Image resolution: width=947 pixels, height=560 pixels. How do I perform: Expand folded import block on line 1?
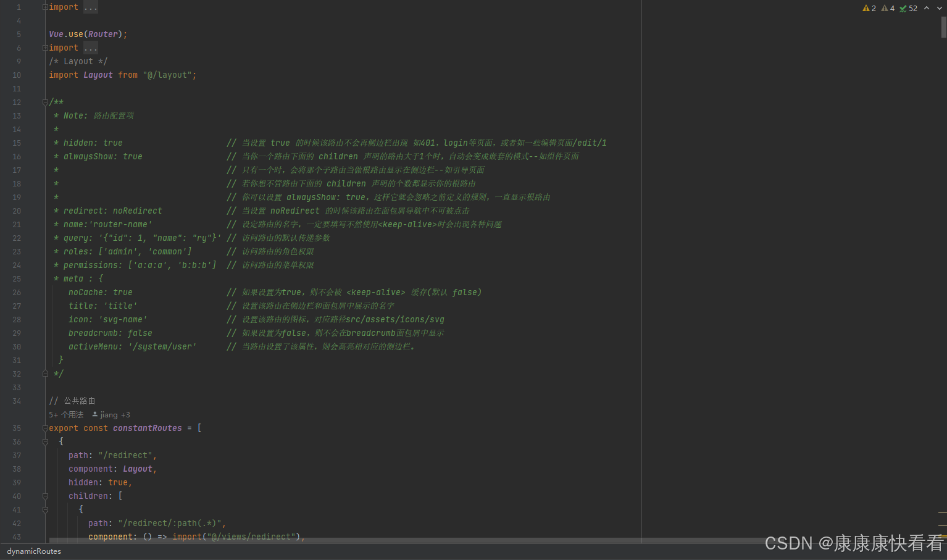[45, 7]
